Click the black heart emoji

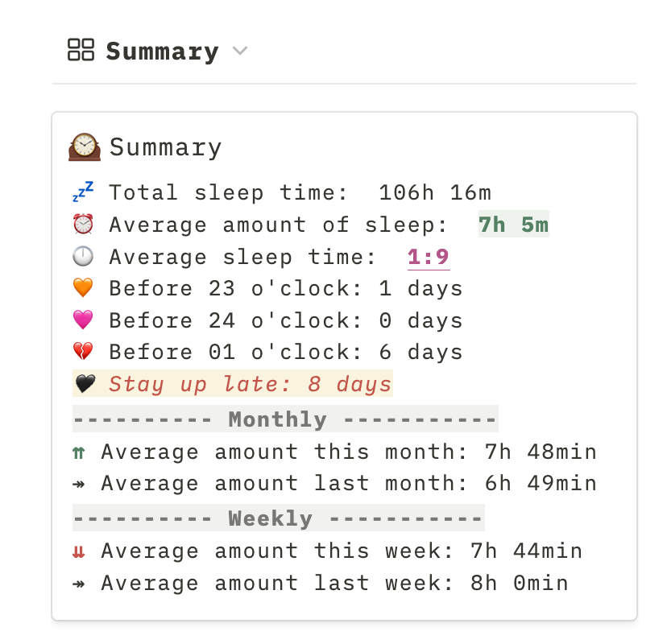tap(85, 383)
